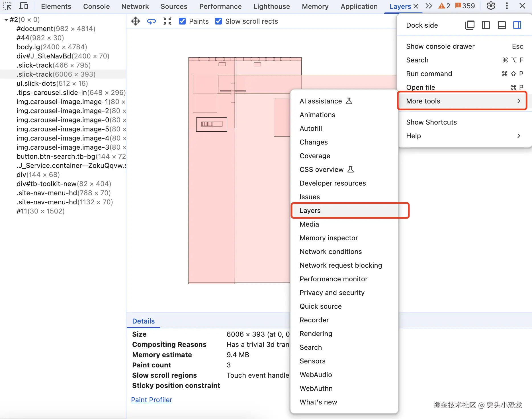Activate the inspect element picker icon

pos(7,6)
